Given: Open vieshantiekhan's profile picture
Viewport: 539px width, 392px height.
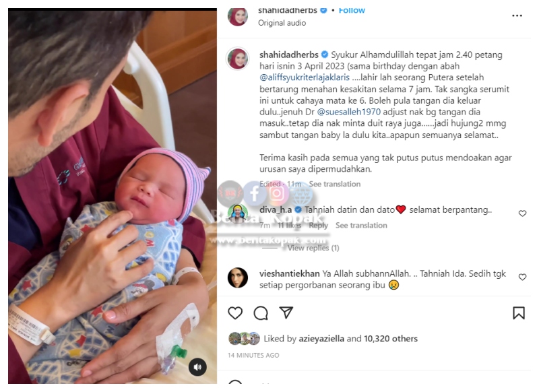Looking at the screenshot, I should click(x=238, y=277).
